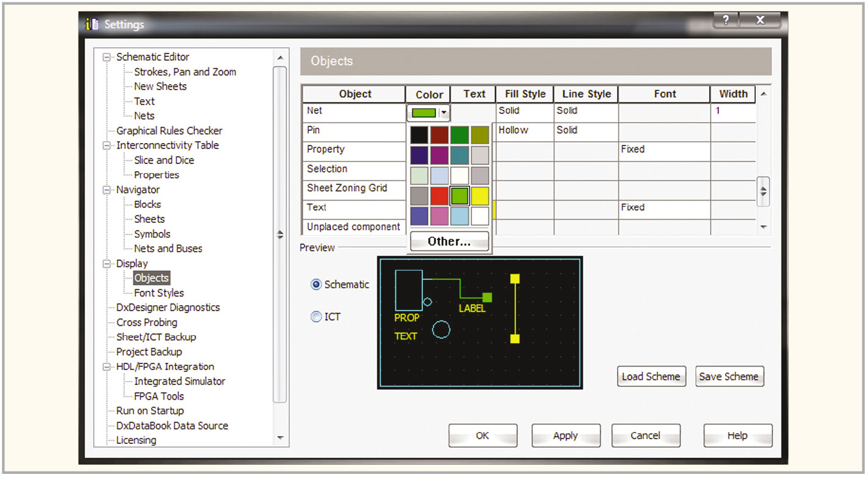868x477 pixels.
Task: Select Strokes, Pan and Zoom settings
Action: pos(185,72)
